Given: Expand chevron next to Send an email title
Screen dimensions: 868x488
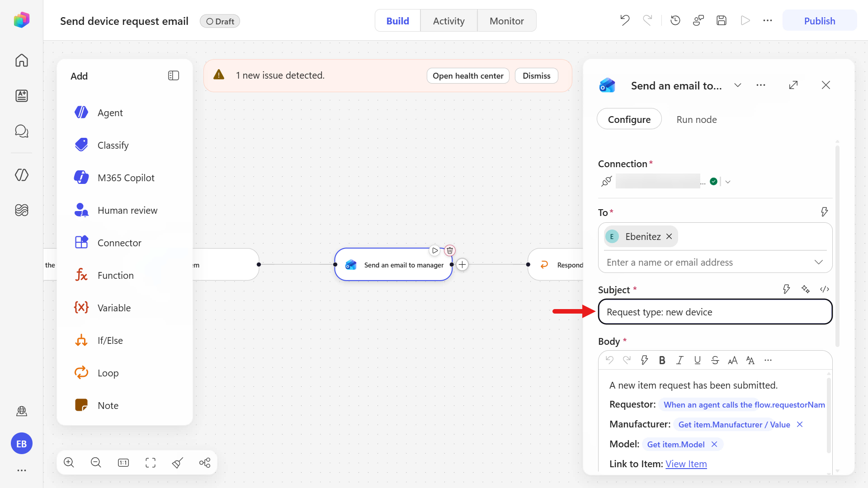Looking at the screenshot, I should 738,85.
